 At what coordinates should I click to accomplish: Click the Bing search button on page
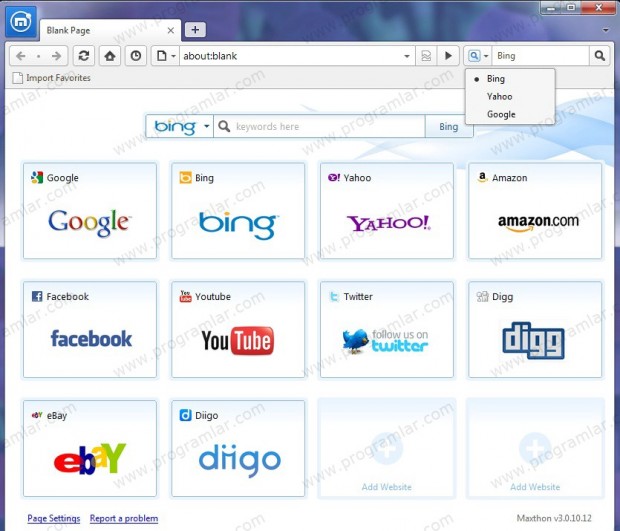pos(448,127)
